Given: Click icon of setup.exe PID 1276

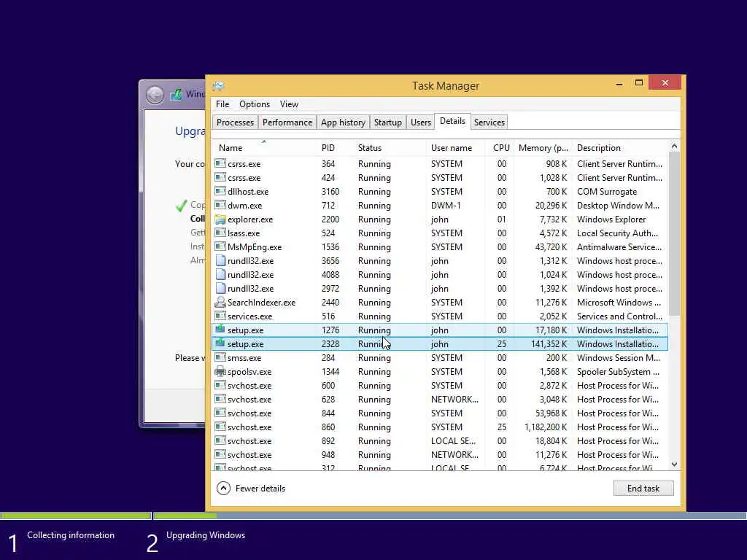Looking at the screenshot, I should pyautogui.click(x=220, y=330).
